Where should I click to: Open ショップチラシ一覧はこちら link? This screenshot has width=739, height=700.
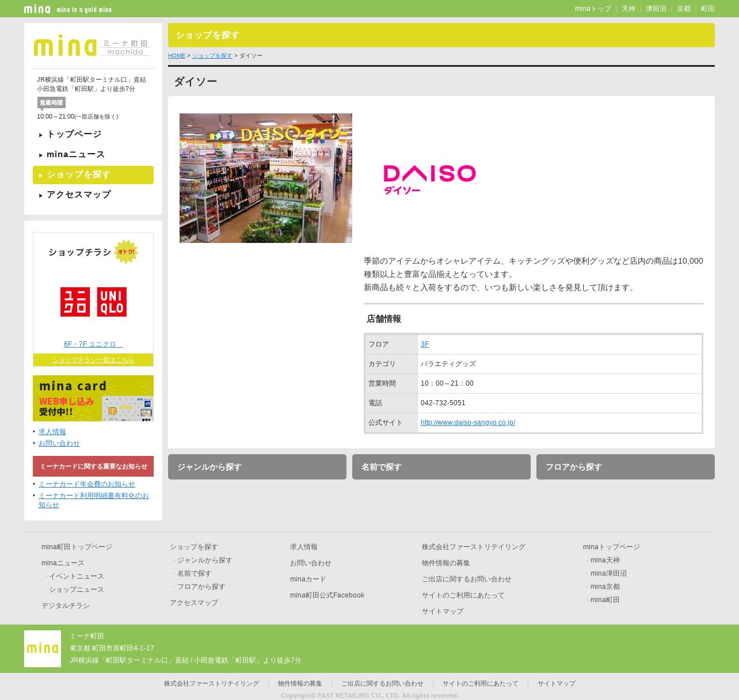[93, 360]
